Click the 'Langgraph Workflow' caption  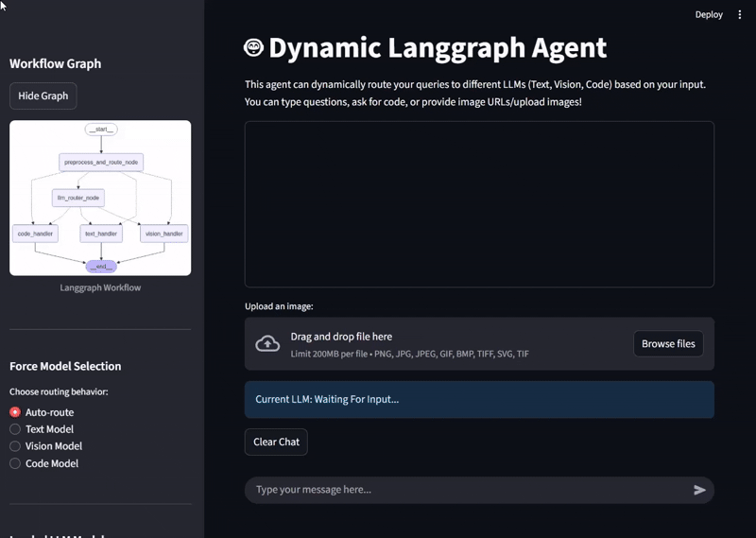coord(100,287)
